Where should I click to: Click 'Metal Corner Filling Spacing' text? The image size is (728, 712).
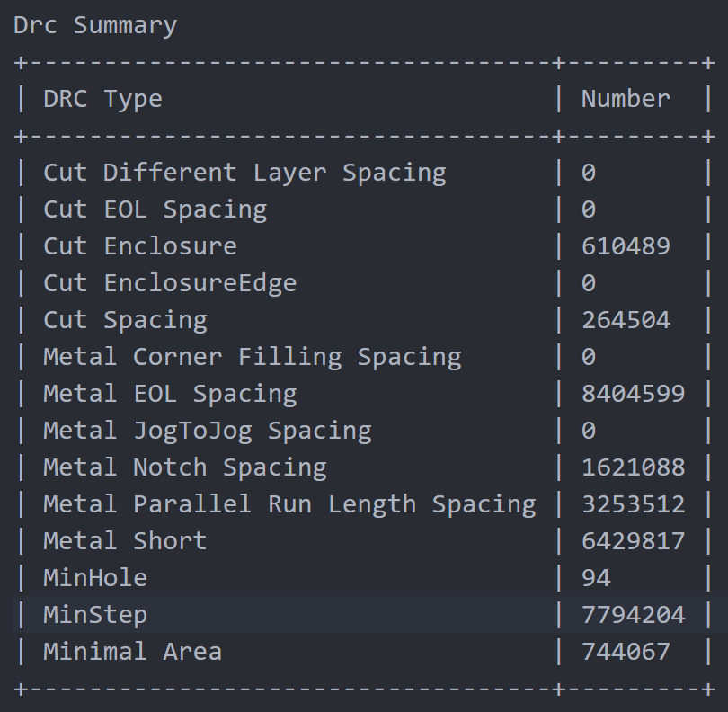point(253,357)
